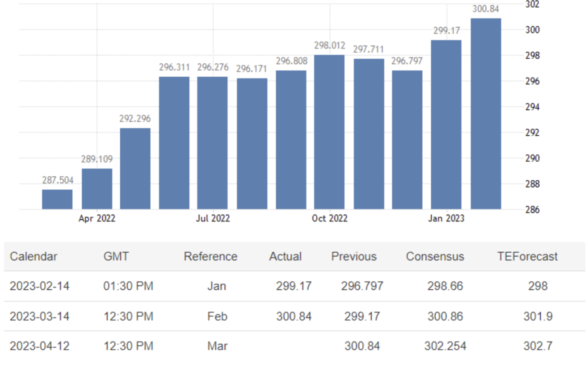The width and height of the screenshot is (588, 369).
Task: Click the bar with value 292.296
Action: point(135,169)
